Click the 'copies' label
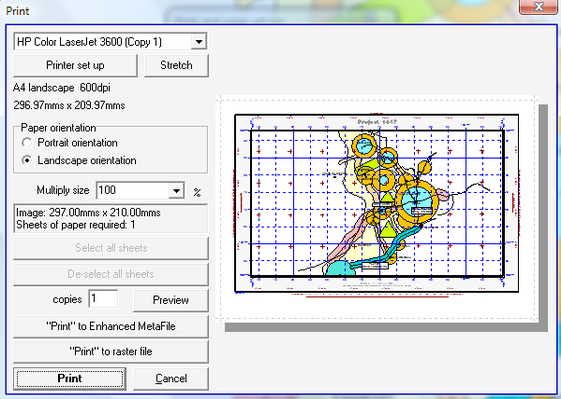 [x=67, y=299]
